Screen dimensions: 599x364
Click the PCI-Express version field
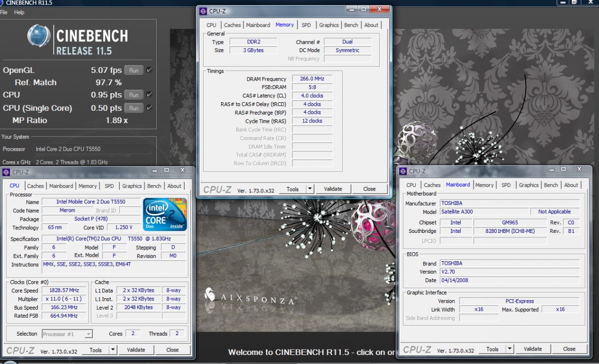pos(519,301)
